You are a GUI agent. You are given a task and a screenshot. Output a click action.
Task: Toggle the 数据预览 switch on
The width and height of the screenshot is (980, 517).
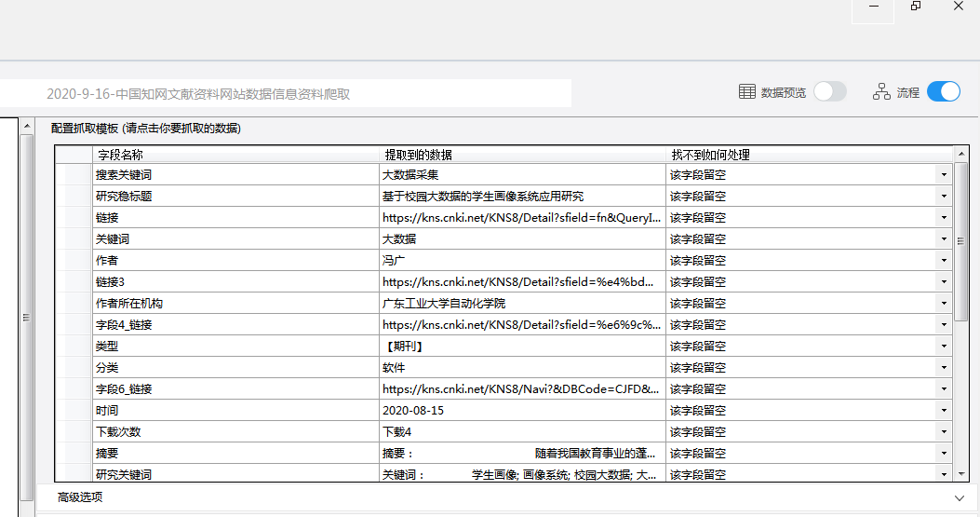pyautogui.click(x=829, y=91)
